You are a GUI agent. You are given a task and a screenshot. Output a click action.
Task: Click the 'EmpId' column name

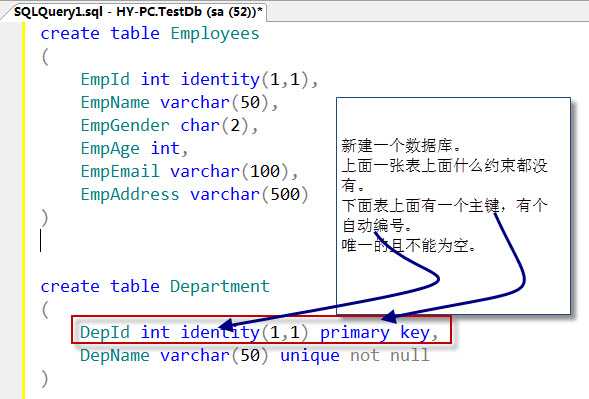coord(106,79)
